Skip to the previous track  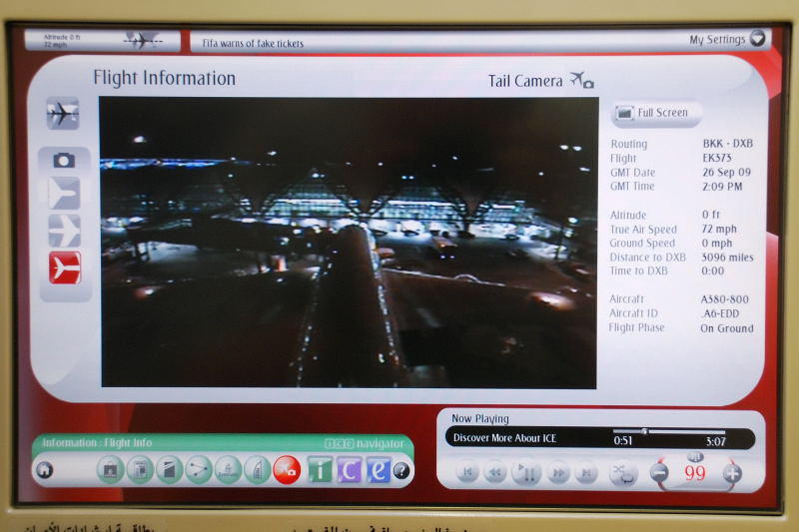(466, 473)
